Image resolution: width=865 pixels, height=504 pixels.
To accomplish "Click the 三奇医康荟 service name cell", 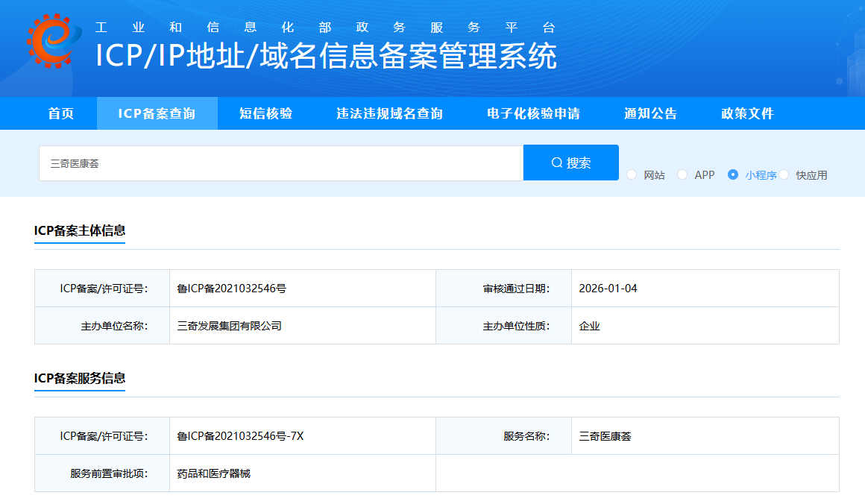I will [x=604, y=435].
